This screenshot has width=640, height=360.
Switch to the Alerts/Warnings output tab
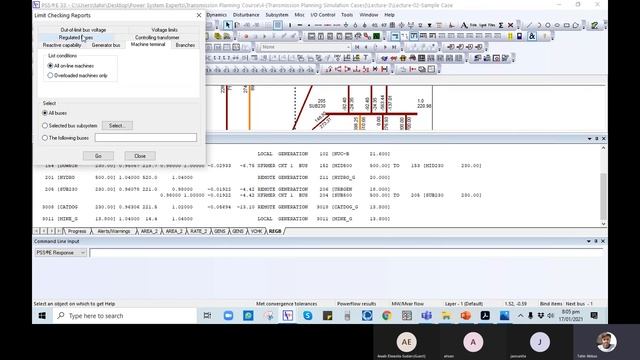(113, 231)
